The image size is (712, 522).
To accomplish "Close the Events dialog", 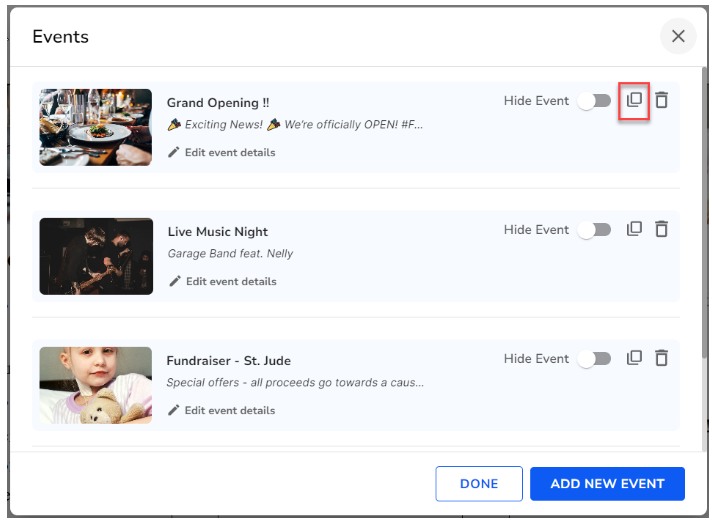I will pyautogui.click(x=678, y=37).
